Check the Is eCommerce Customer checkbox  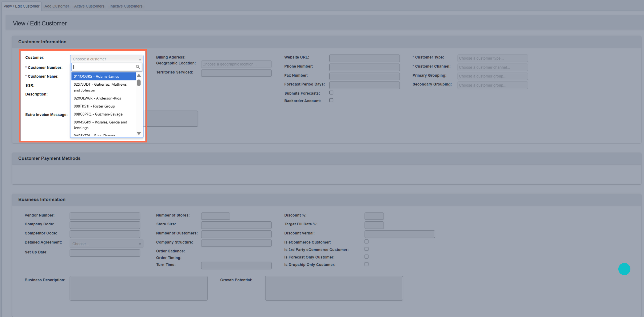tap(366, 241)
